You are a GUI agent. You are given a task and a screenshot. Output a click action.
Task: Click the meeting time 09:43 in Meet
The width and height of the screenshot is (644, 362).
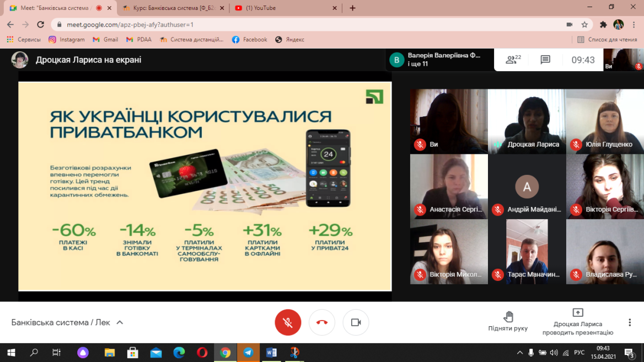pyautogui.click(x=583, y=60)
